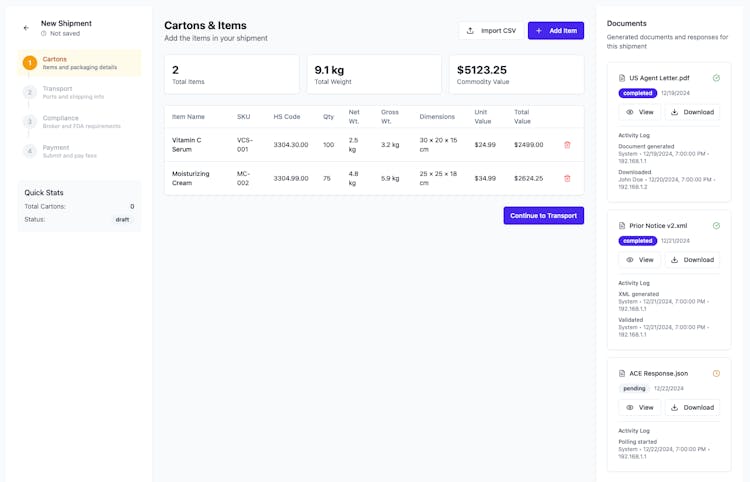Click green check on US Agent Letter
The image size is (750, 482).
(x=716, y=78)
